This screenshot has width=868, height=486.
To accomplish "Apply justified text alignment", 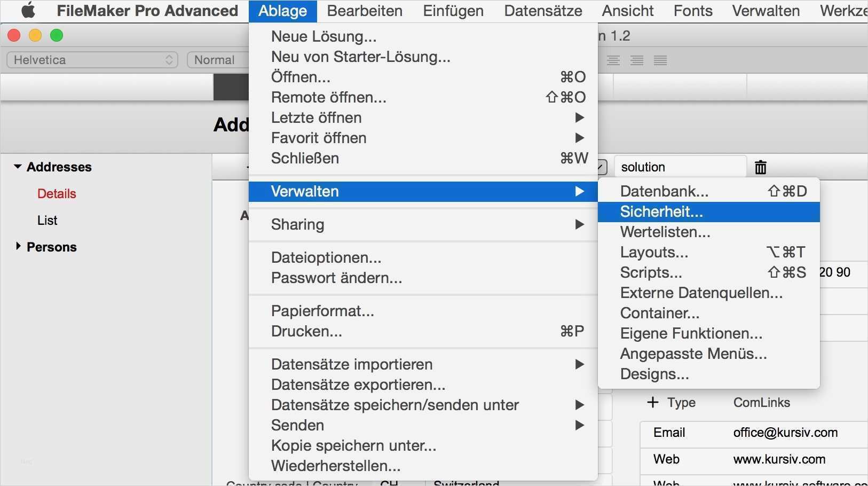I will point(660,60).
